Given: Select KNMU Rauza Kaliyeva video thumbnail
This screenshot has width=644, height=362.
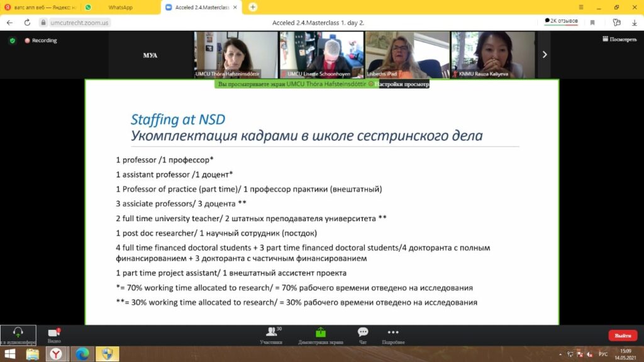Looking at the screenshot, I should pos(492,55).
